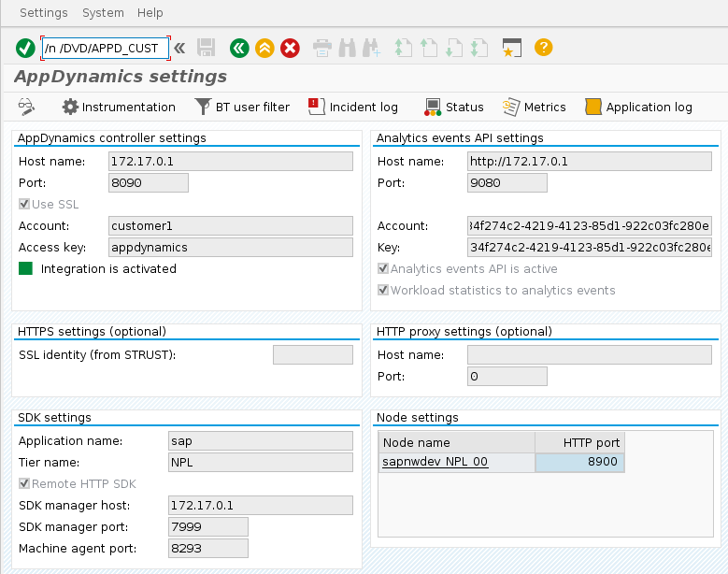This screenshot has width=728, height=574.
Task: Click the Next page icon
Action: click(453, 48)
